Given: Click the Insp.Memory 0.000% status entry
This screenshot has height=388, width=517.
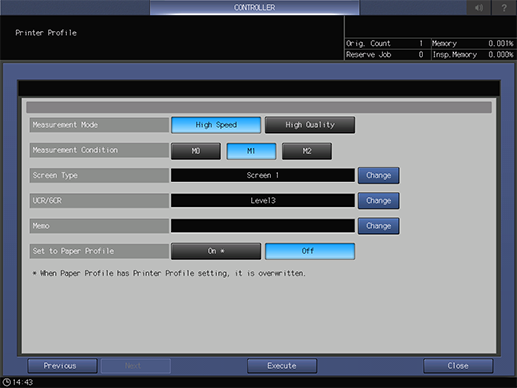Looking at the screenshot, I should coord(473,55).
